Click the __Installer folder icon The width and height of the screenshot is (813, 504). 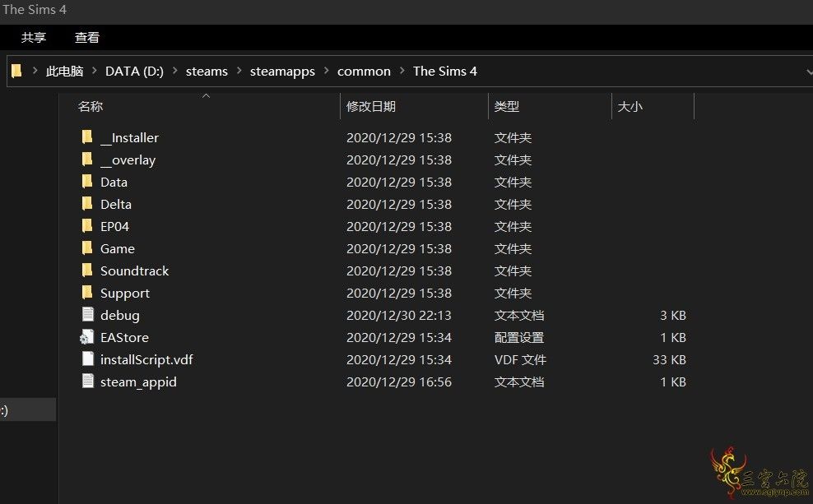tap(87, 136)
